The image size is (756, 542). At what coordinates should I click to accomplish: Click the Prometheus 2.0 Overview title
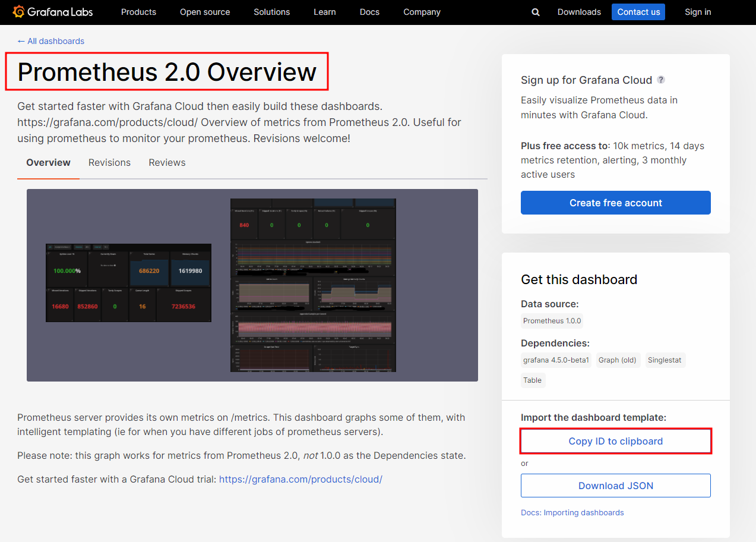point(167,72)
